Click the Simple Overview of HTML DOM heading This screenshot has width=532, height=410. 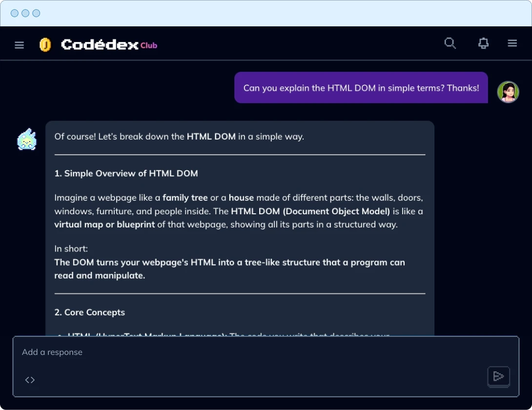126,173
